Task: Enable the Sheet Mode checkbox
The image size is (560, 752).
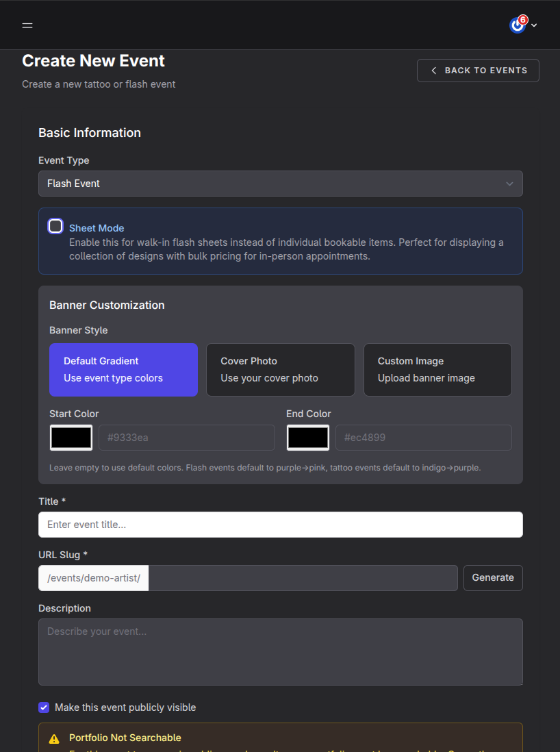Action: (55, 225)
